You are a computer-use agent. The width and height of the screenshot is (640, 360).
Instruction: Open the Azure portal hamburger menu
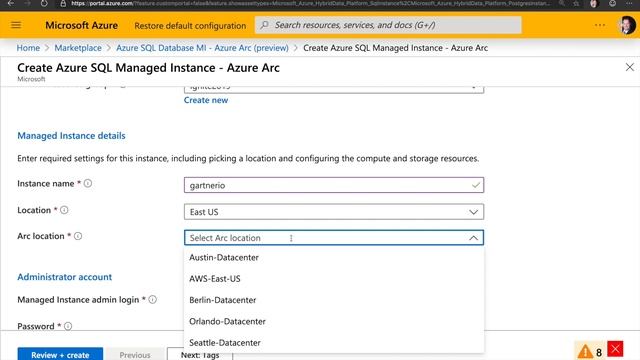tap(16, 25)
